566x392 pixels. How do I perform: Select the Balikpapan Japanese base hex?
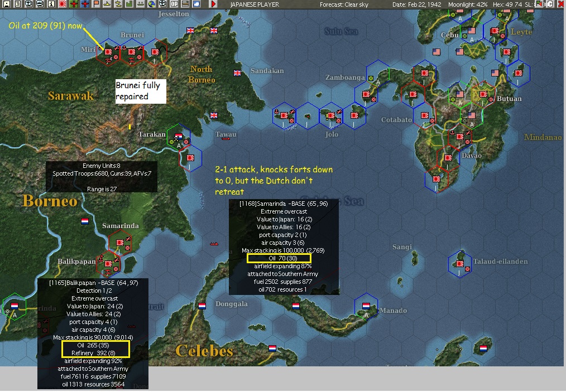(108, 264)
